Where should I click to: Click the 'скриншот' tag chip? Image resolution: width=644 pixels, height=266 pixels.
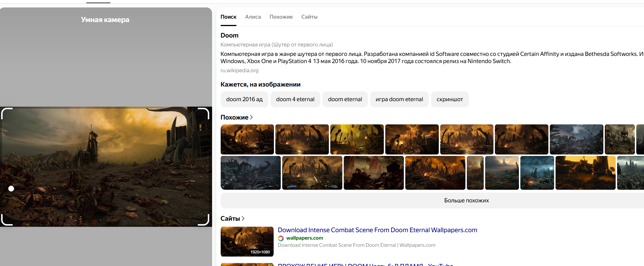click(x=450, y=99)
